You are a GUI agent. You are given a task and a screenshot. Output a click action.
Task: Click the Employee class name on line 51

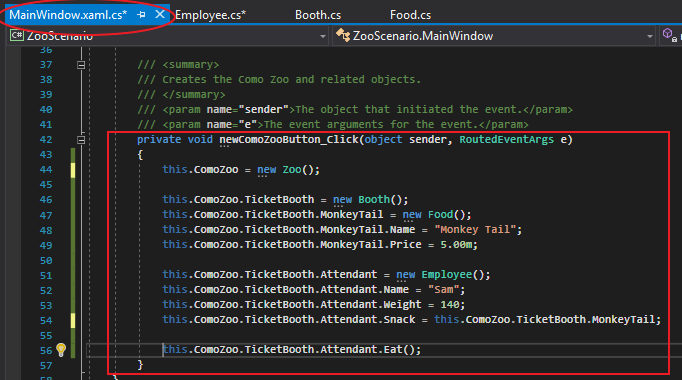click(446, 275)
